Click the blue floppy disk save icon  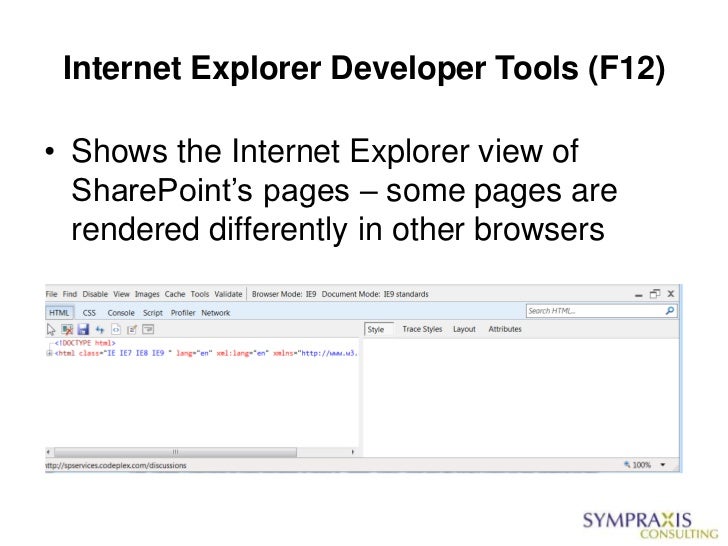pos(83,330)
